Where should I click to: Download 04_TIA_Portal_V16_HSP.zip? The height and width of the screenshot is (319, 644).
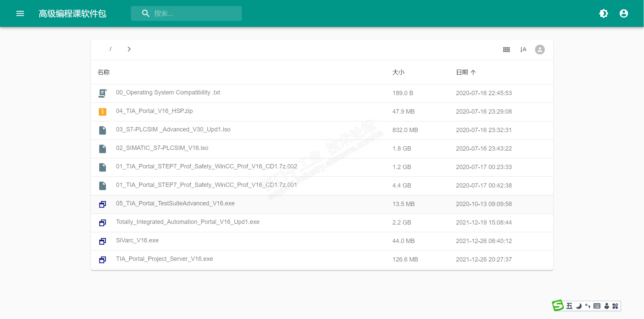154,111
